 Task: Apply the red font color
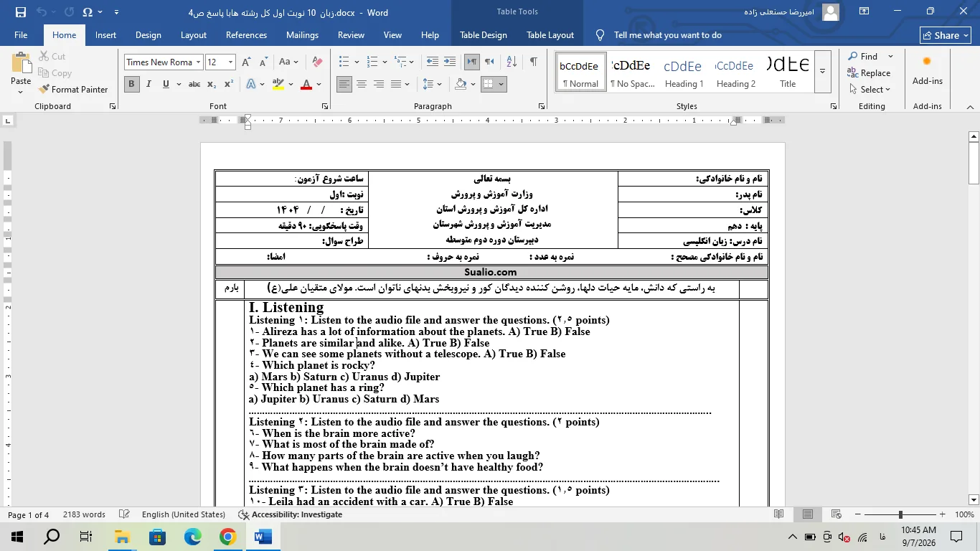tap(306, 85)
